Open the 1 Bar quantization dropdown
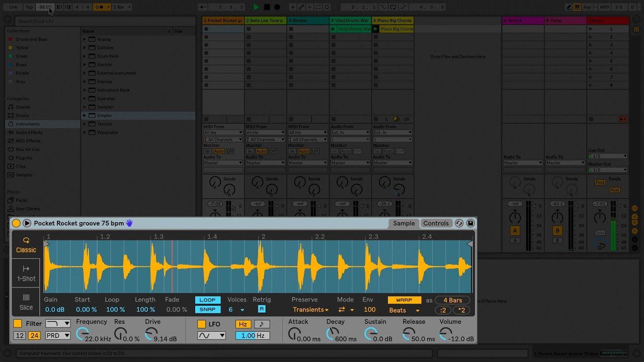Image resolution: width=644 pixels, height=362 pixels. (x=122, y=7)
